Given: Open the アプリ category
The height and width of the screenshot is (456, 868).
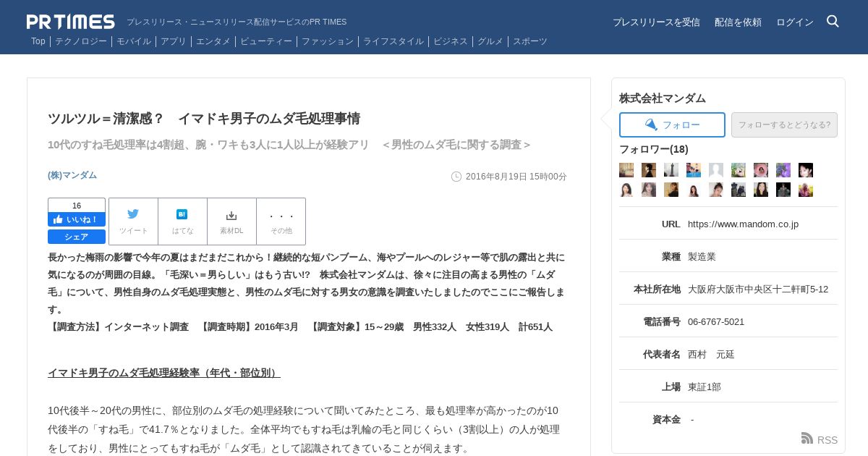Looking at the screenshot, I should coord(174,41).
